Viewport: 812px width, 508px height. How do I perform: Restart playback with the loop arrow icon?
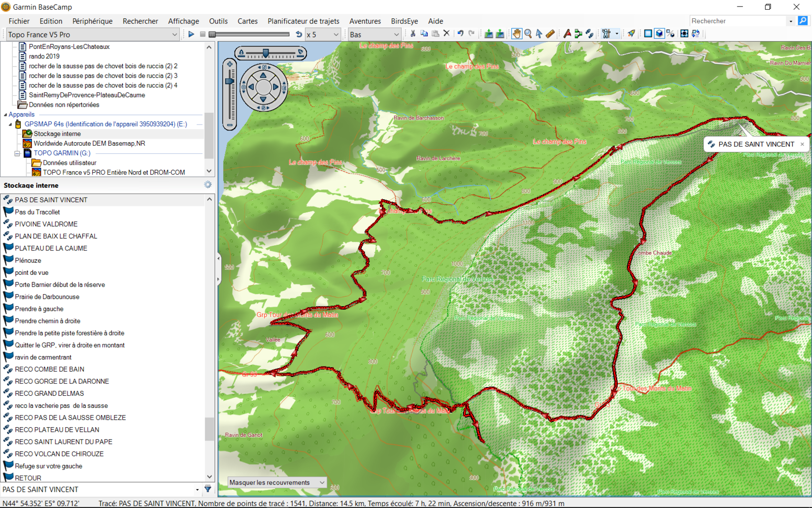tap(299, 34)
